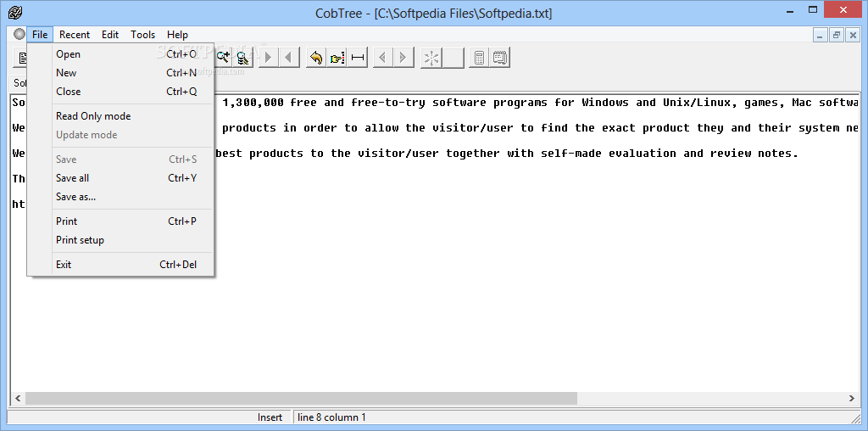Click the Insert mode status bar indicator
This screenshot has height=431, width=868.
tap(270, 417)
